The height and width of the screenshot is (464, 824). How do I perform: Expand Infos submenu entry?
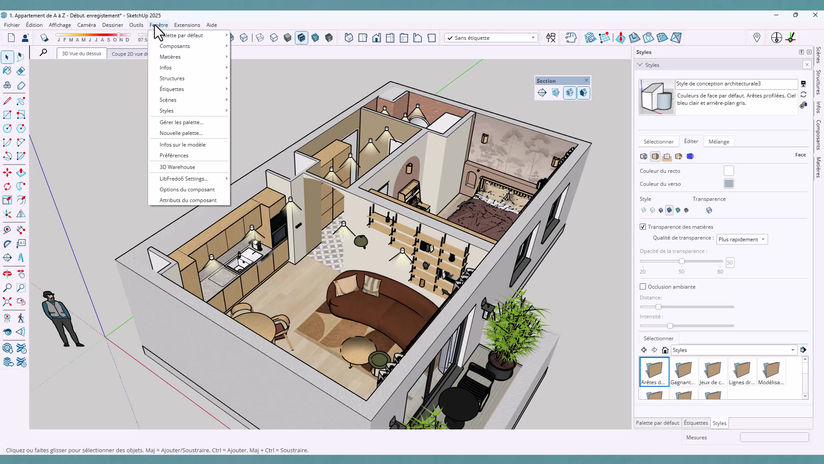pyautogui.click(x=189, y=68)
